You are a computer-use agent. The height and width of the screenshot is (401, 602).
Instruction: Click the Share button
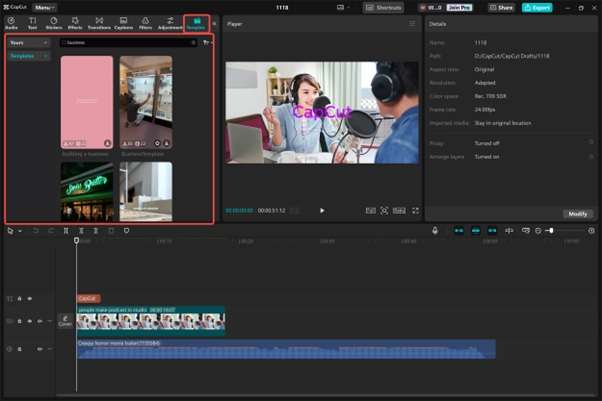tap(501, 7)
